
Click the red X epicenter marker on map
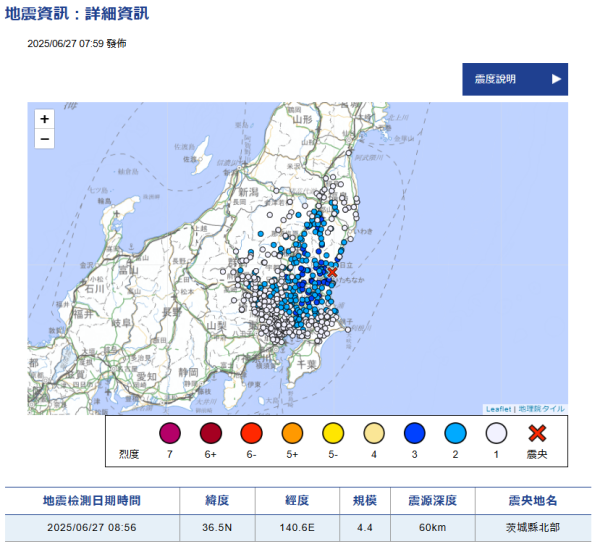(332, 272)
